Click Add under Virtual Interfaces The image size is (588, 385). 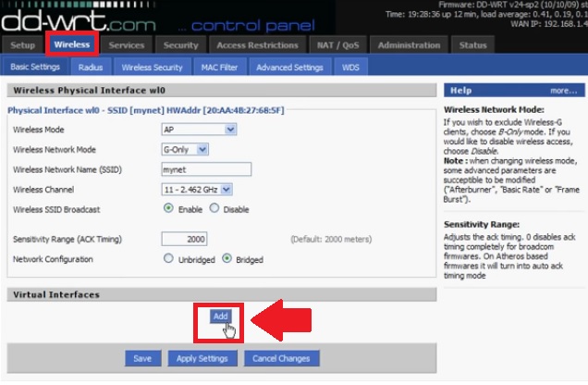pos(220,316)
